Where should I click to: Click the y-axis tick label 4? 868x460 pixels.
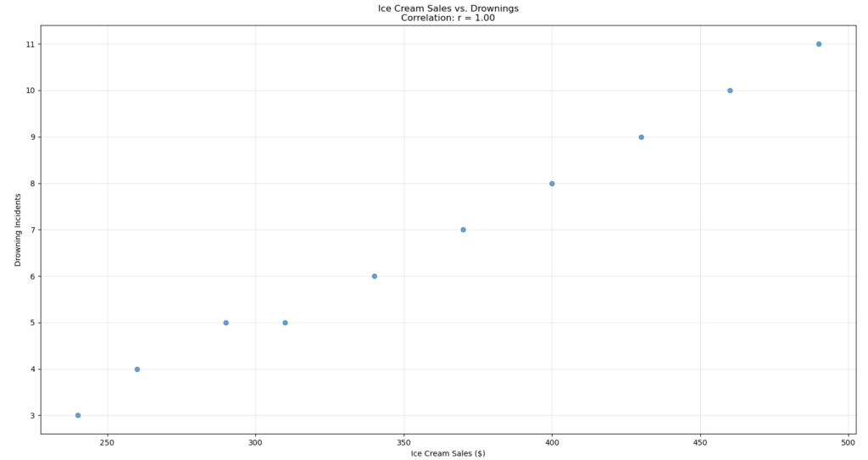click(x=32, y=369)
